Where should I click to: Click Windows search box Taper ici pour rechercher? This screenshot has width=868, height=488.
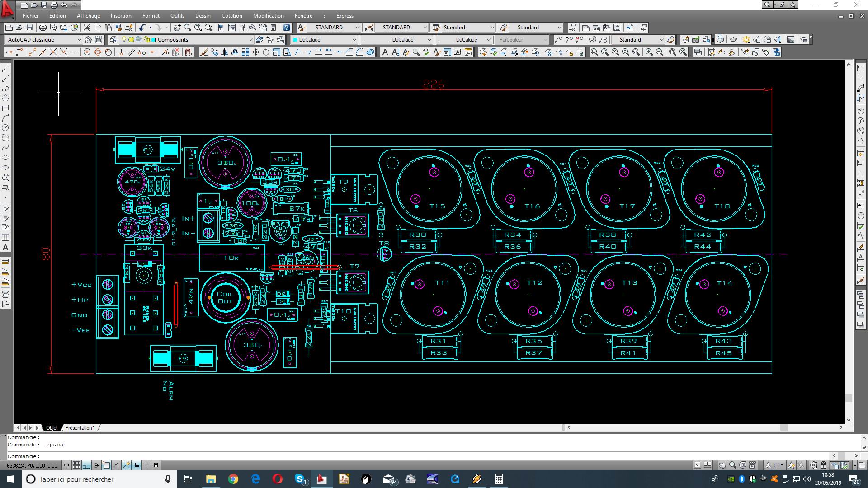click(99, 479)
